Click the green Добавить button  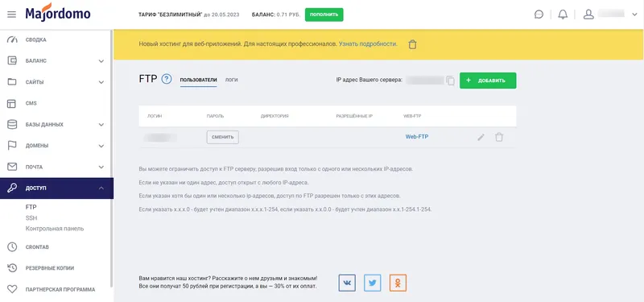pyautogui.click(x=488, y=81)
